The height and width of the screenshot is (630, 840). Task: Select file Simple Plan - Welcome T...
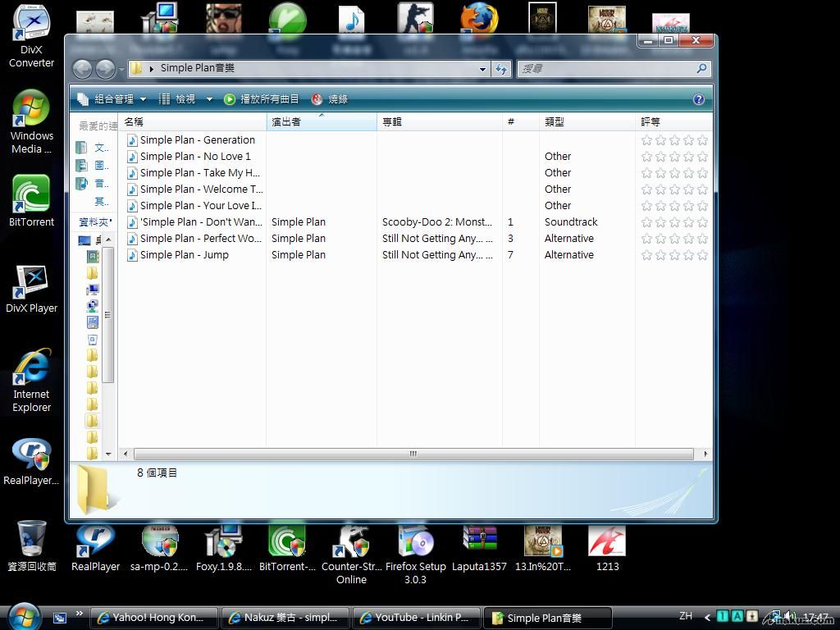pyautogui.click(x=195, y=189)
